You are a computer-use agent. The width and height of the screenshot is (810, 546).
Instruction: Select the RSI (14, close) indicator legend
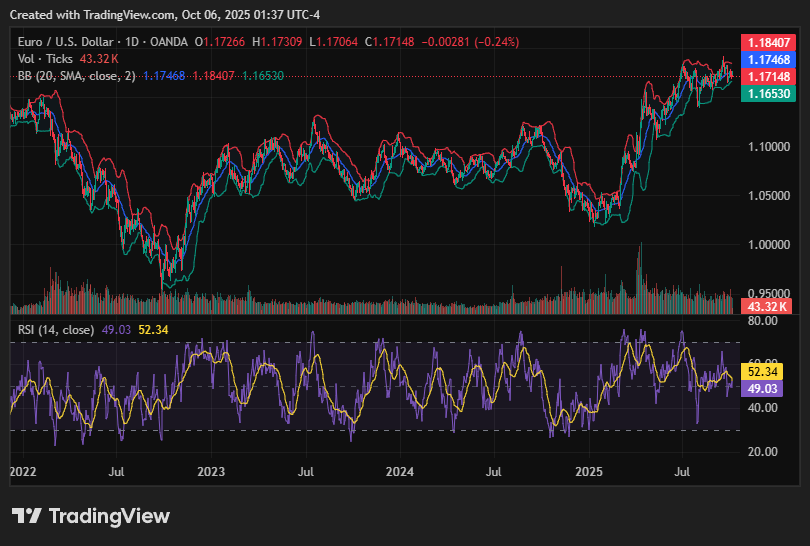coord(57,329)
